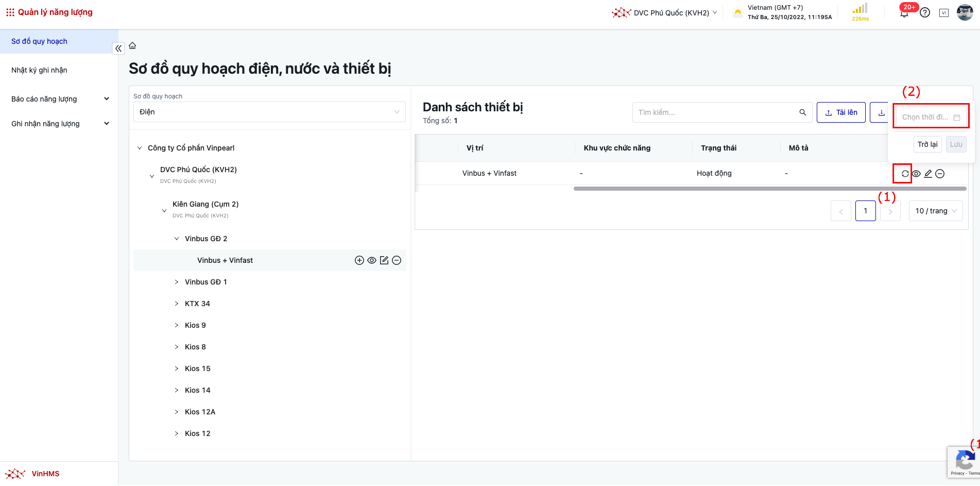Click the remove icon on Vinbus + Vinfast tree node
Image resolution: width=980 pixels, height=486 pixels.
tap(397, 260)
